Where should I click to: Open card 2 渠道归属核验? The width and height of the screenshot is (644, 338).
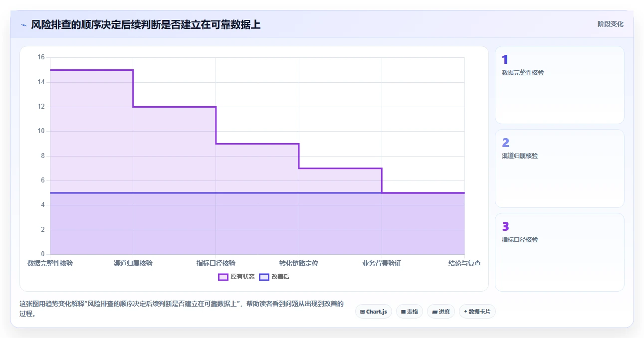[559, 169]
